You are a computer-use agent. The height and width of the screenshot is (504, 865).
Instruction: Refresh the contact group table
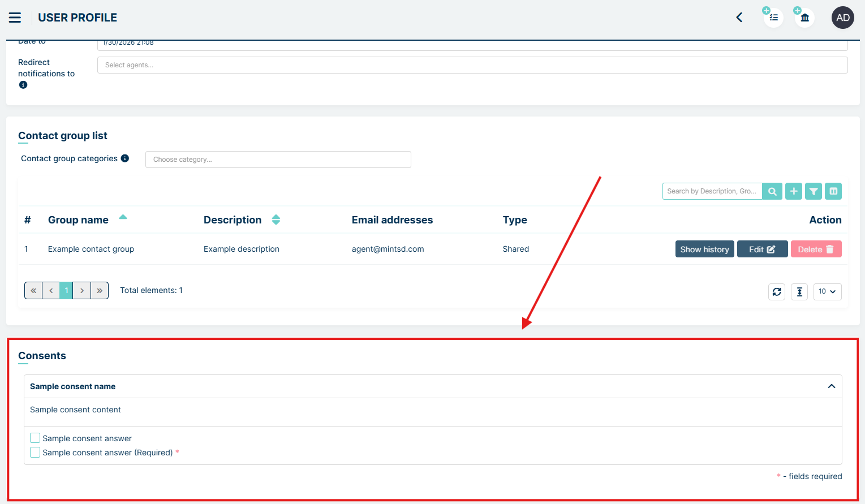(x=777, y=291)
